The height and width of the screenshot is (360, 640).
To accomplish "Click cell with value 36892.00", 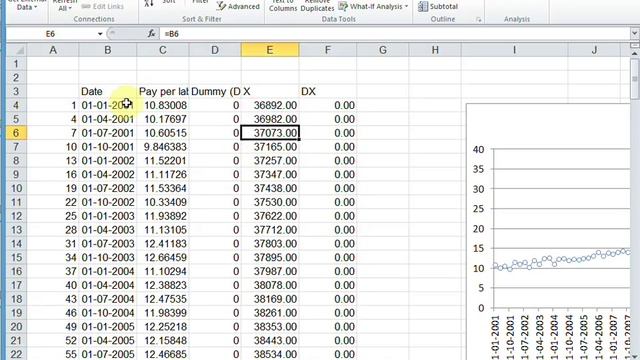I will tap(270, 105).
